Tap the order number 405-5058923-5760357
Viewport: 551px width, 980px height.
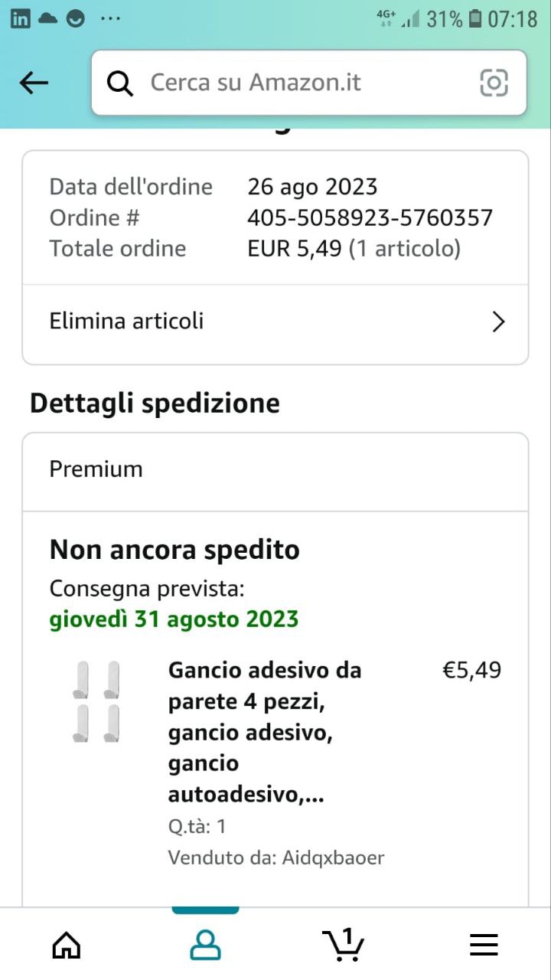(370, 218)
